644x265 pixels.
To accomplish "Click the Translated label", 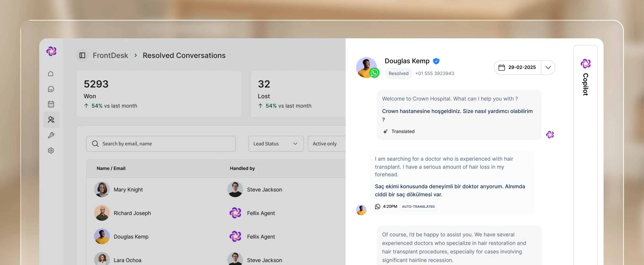I will (403, 131).
